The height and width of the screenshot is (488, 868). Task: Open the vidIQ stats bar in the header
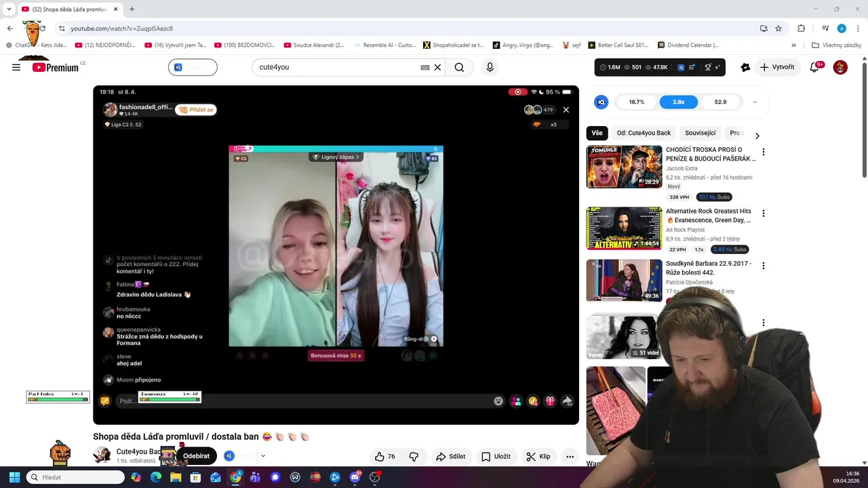(x=660, y=67)
